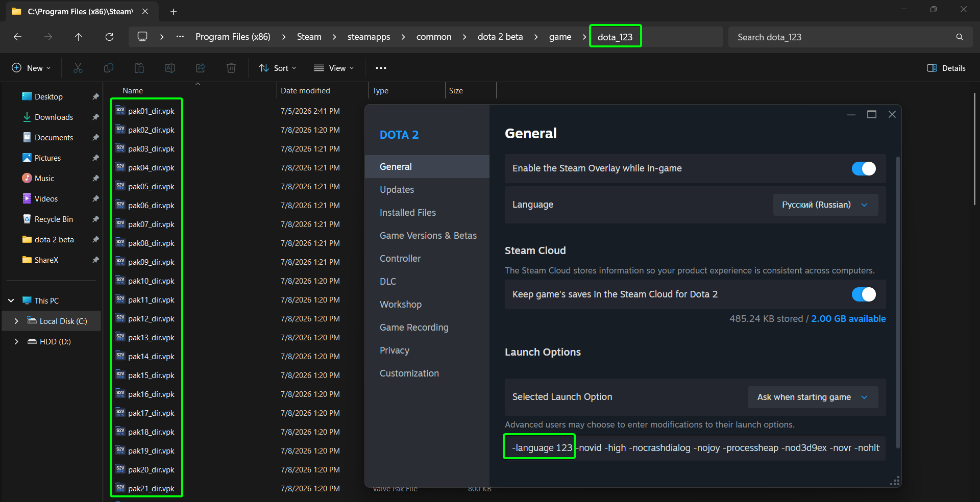Minimize the Dota 2 properties window
The image size is (980, 502).
pyautogui.click(x=851, y=114)
